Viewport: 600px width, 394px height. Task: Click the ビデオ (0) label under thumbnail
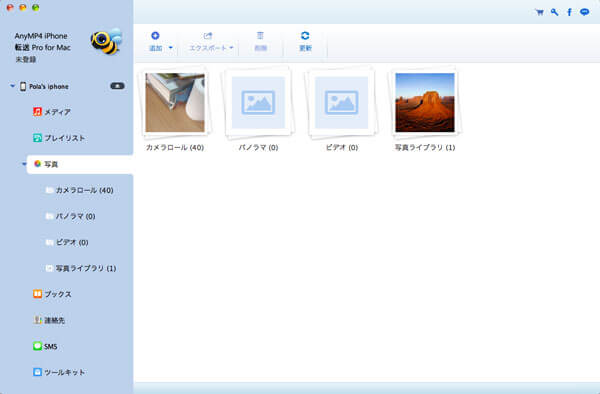click(x=342, y=147)
